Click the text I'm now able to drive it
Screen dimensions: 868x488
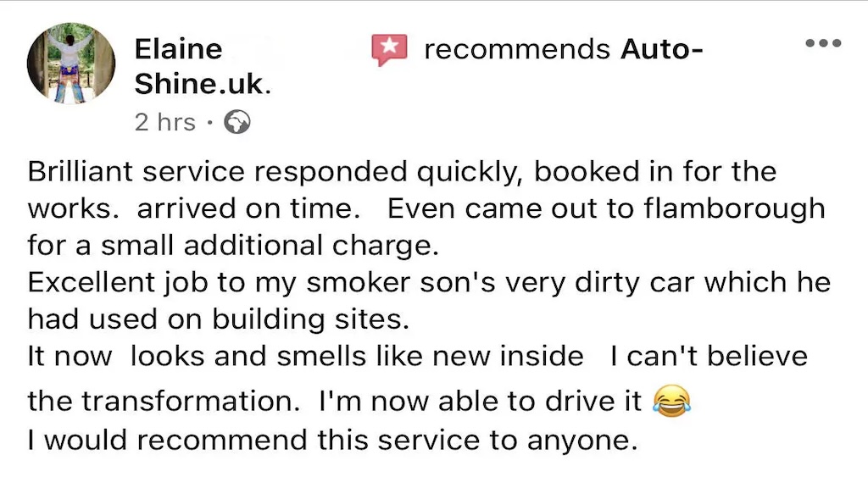(481, 401)
